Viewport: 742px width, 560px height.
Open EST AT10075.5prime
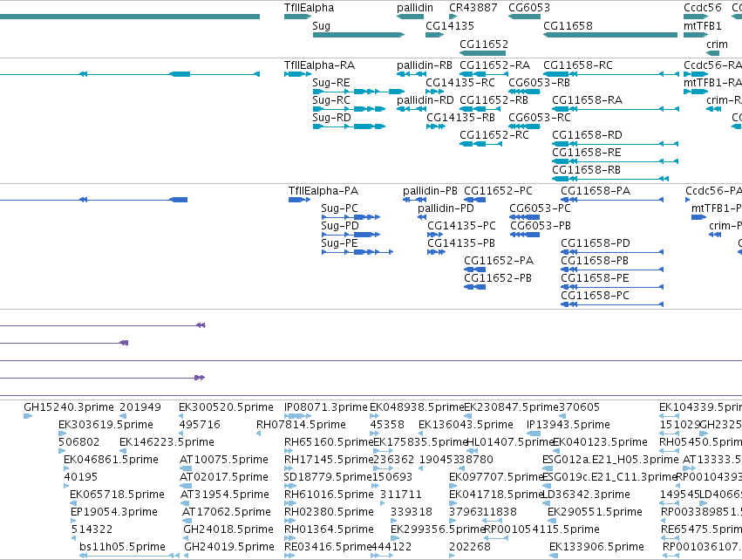click(x=224, y=460)
